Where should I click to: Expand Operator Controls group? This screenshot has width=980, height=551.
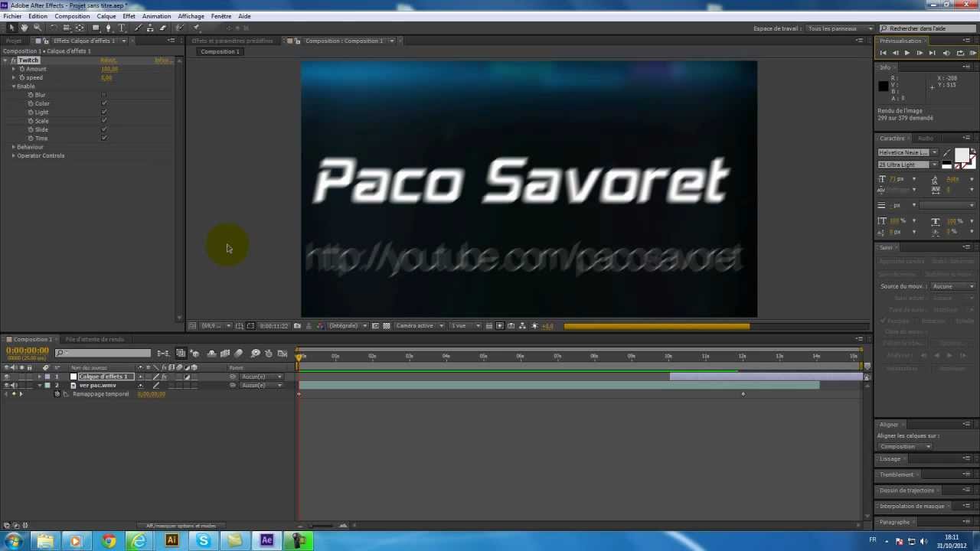[x=14, y=155]
